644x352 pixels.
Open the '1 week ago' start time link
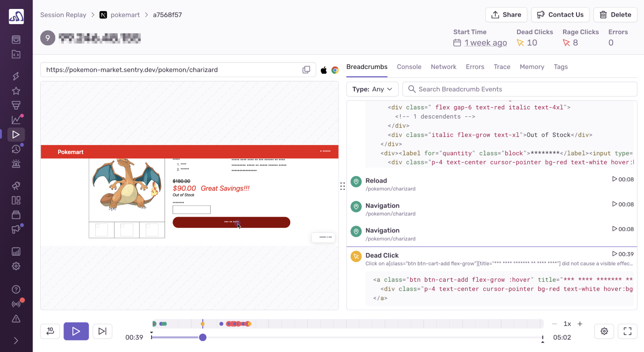point(486,43)
